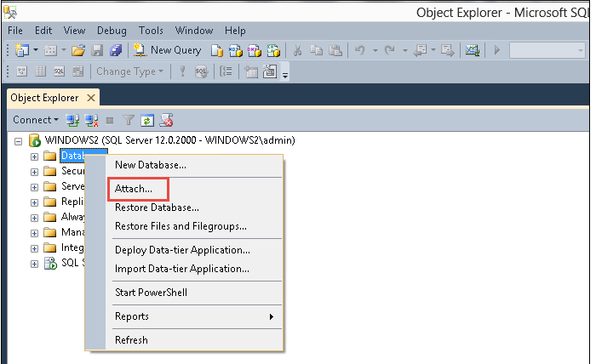Choose Deploy Data-tier Application... entry
596x364 pixels.
pos(182,250)
